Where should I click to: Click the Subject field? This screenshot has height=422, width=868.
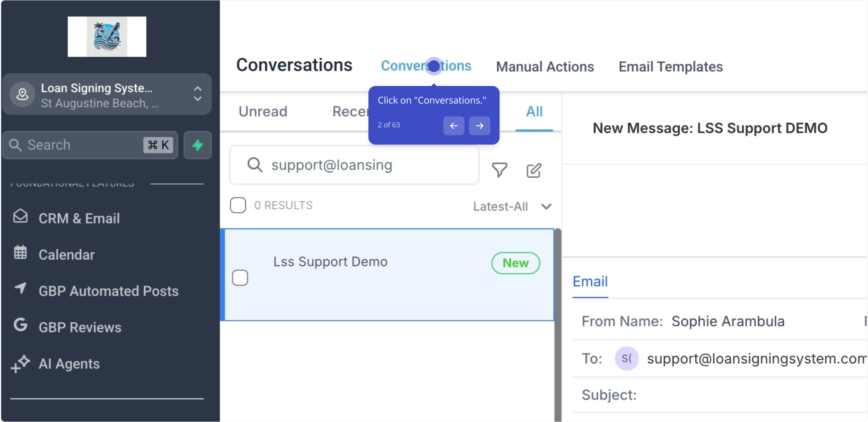720,395
